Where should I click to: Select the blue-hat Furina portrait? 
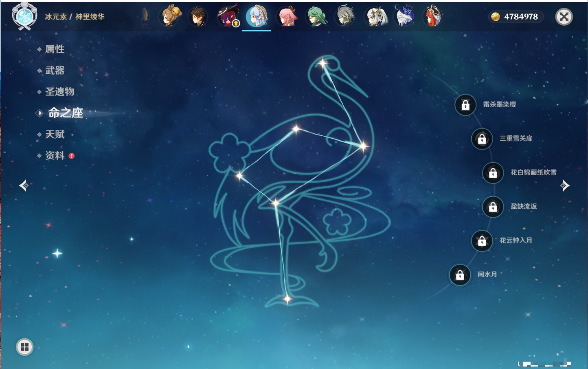(x=404, y=16)
